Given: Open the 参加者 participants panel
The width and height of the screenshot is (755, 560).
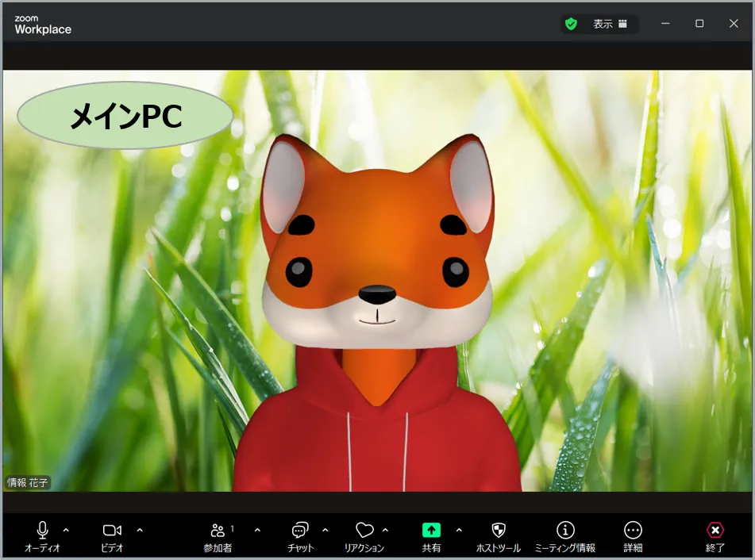Looking at the screenshot, I should tap(218, 531).
